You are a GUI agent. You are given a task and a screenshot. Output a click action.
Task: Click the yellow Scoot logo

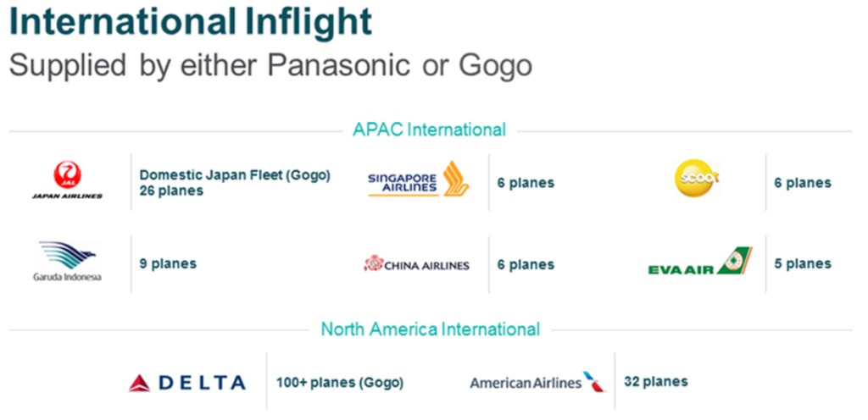(x=697, y=179)
